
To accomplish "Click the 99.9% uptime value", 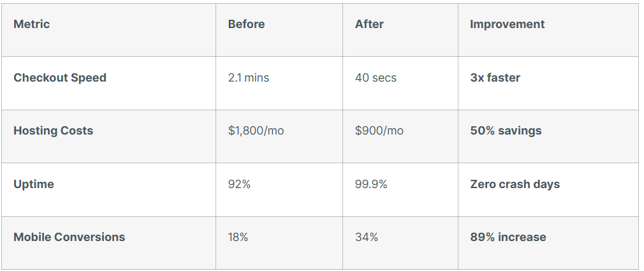I will [371, 184].
